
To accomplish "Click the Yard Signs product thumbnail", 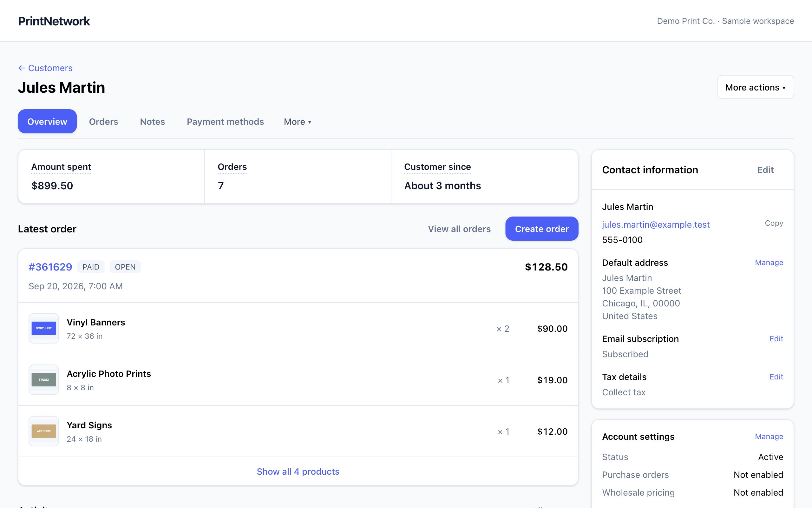I will pyautogui.click(x=44, y=431).
